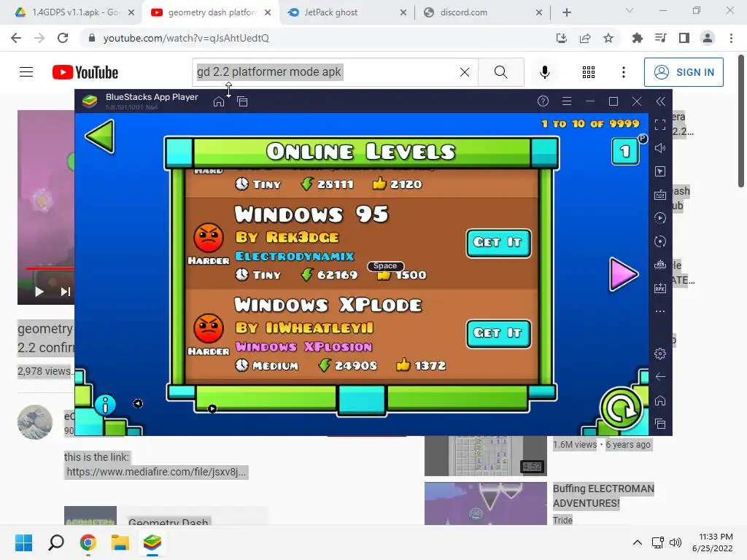Open BlueStacks settings gear icon

(660, 354)
